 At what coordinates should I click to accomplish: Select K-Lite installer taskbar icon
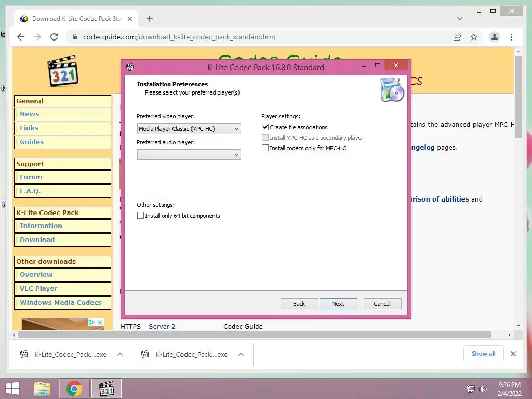point(107,389)
